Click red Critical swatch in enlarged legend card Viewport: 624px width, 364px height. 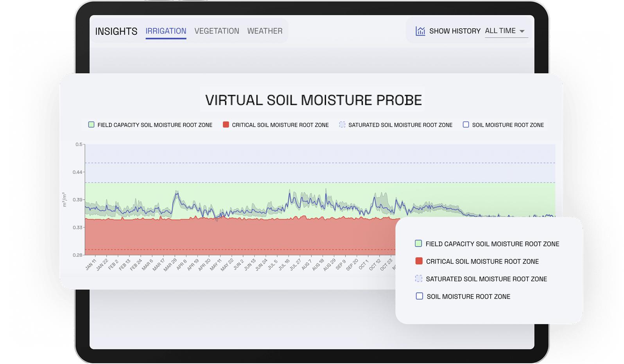[x=419, y=261]
